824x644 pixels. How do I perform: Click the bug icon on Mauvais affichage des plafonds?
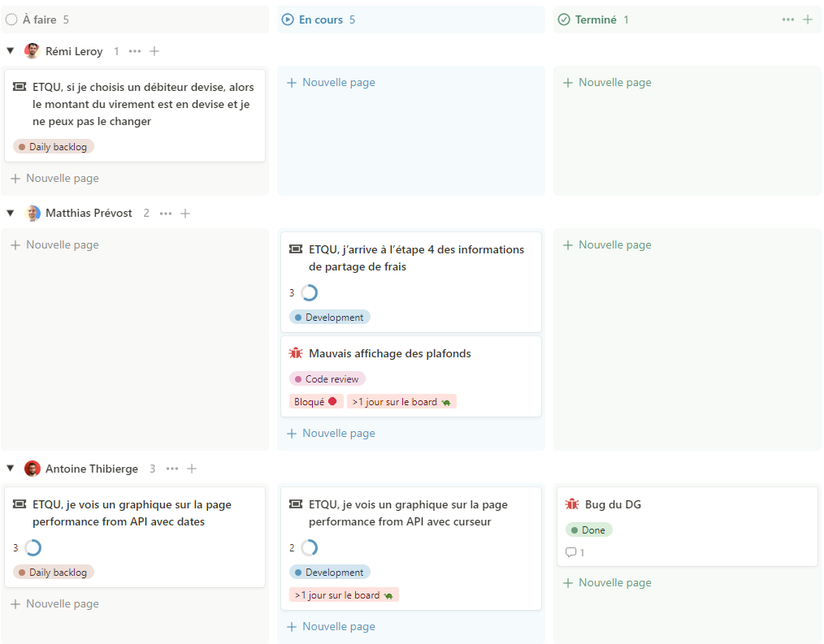296,353
